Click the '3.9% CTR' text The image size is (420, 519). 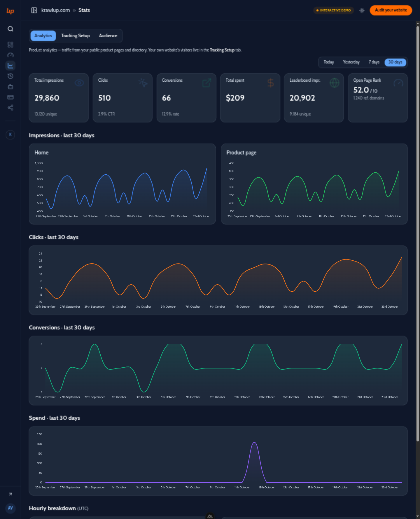(x=106, y=114)
